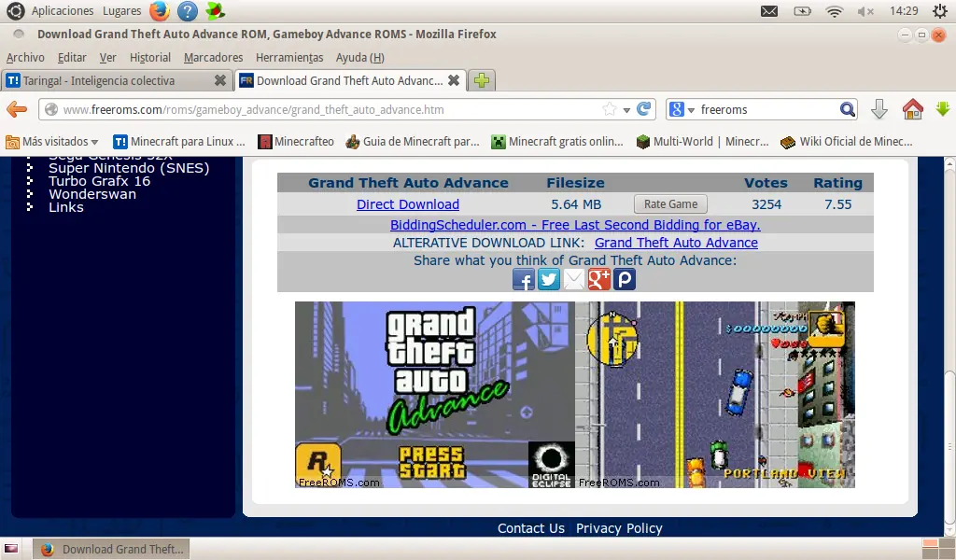
Task: Click the GTA gameplay screenshot thumbnail
Action: pos(714,395)
